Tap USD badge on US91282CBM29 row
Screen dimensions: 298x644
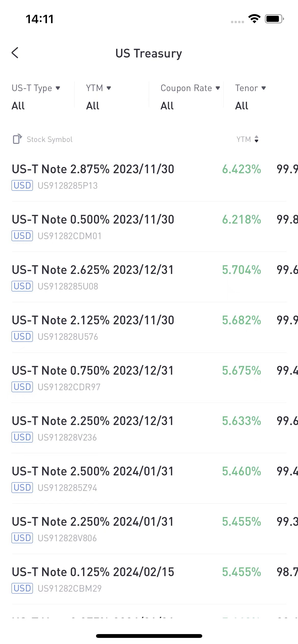click(22, 588)
